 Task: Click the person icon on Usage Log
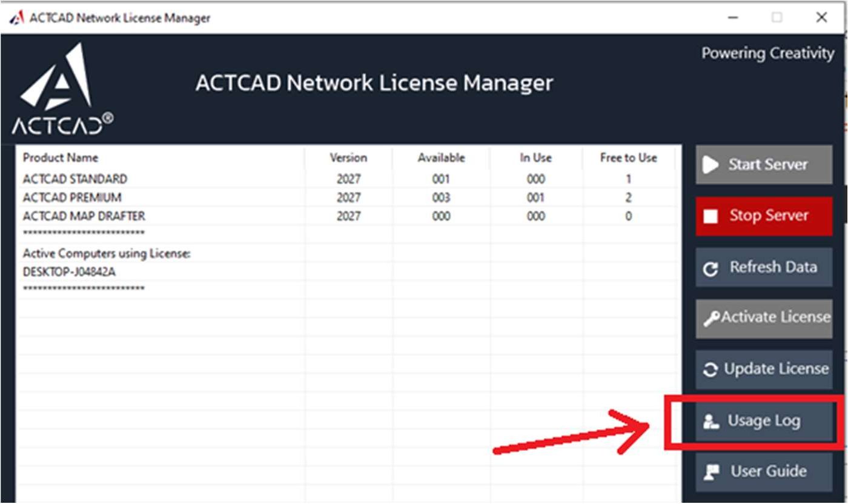coord(711,421)
